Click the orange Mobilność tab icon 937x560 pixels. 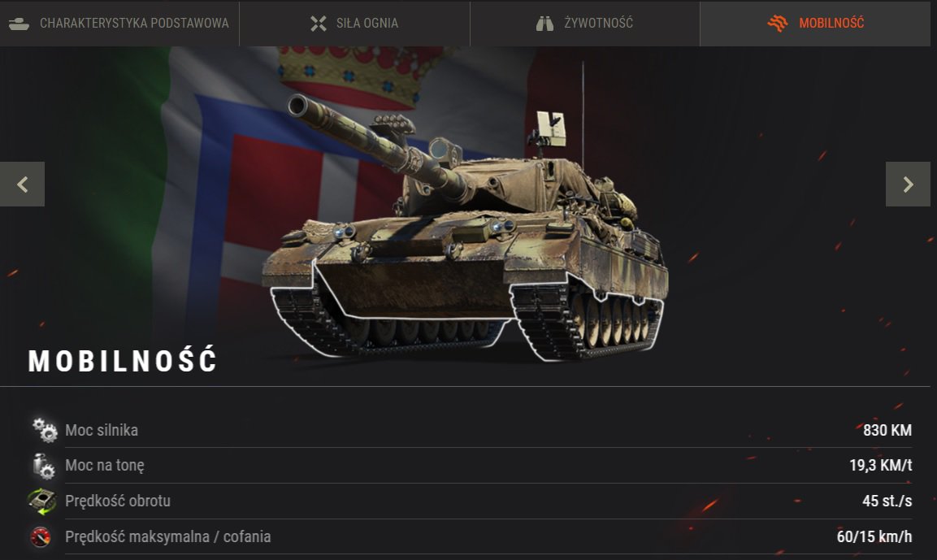pyautogui.click(x=778, y=24)
